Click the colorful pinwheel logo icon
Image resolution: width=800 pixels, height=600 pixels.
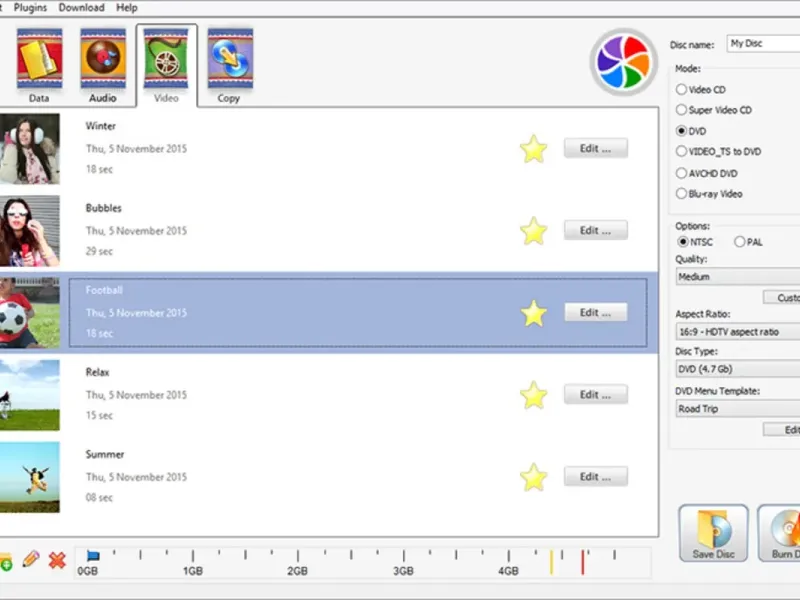(x=623, y=62)
